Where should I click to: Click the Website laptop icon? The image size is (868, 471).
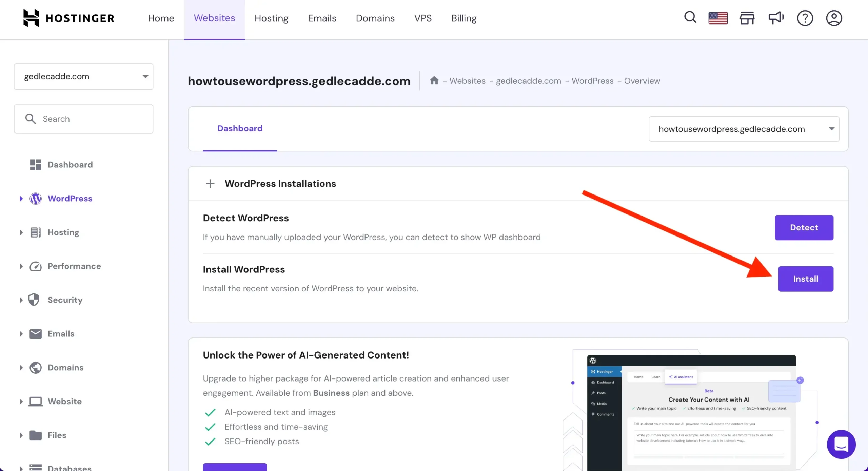click(x=36, y=402)
